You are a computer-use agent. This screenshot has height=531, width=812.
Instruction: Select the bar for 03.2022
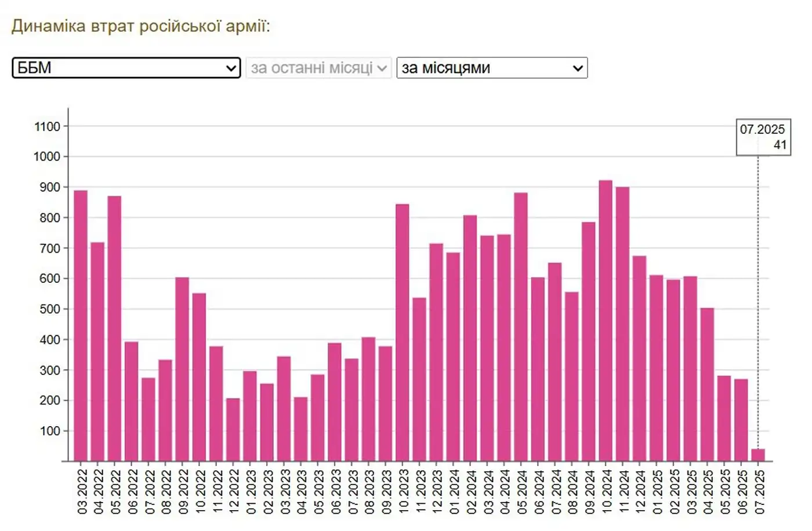[x=81, y=326]
